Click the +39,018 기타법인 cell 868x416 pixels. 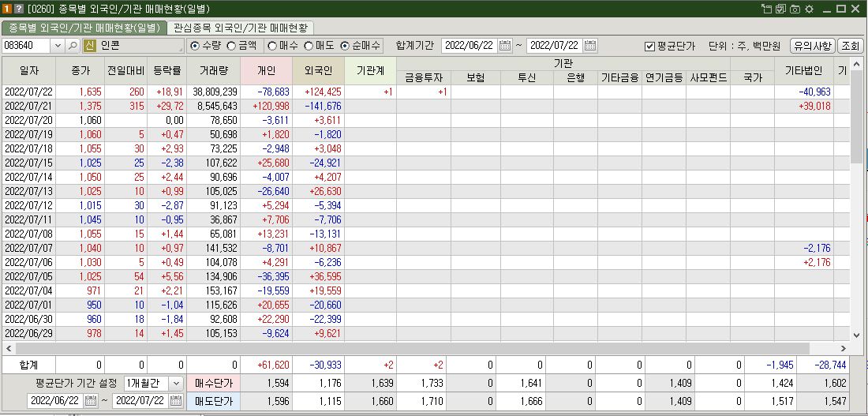point(804,106)
